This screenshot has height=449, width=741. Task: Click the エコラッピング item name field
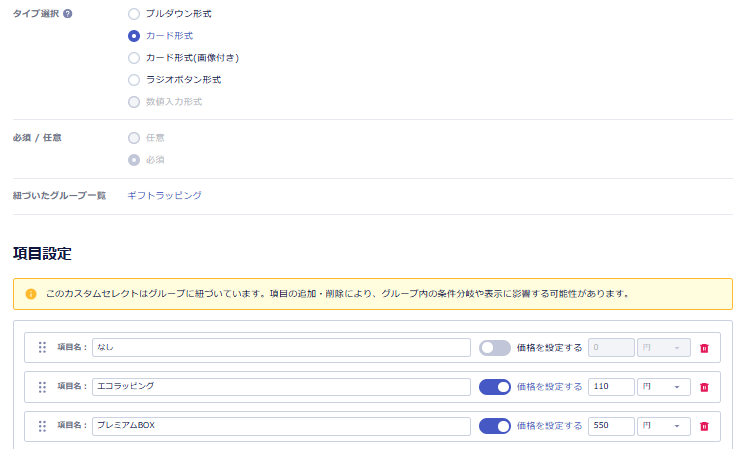(x=280, y=387)
